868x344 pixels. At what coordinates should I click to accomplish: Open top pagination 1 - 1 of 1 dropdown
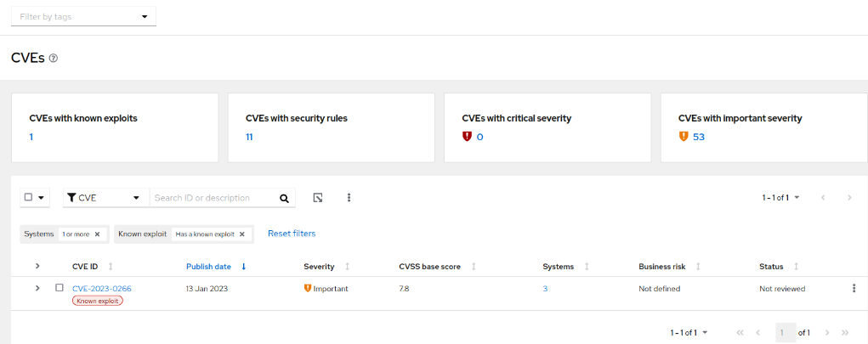780,197
